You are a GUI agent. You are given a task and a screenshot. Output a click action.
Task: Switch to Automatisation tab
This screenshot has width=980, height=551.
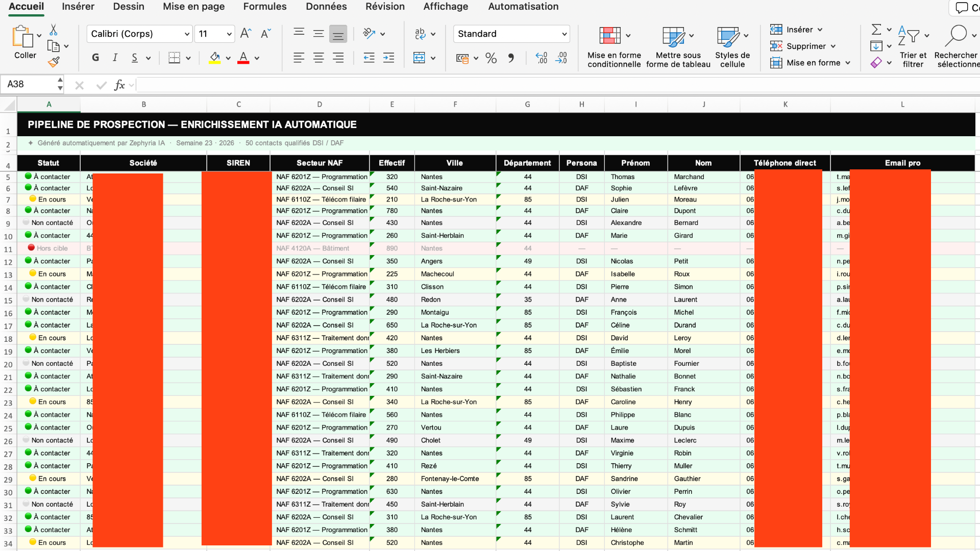(523, 7)
